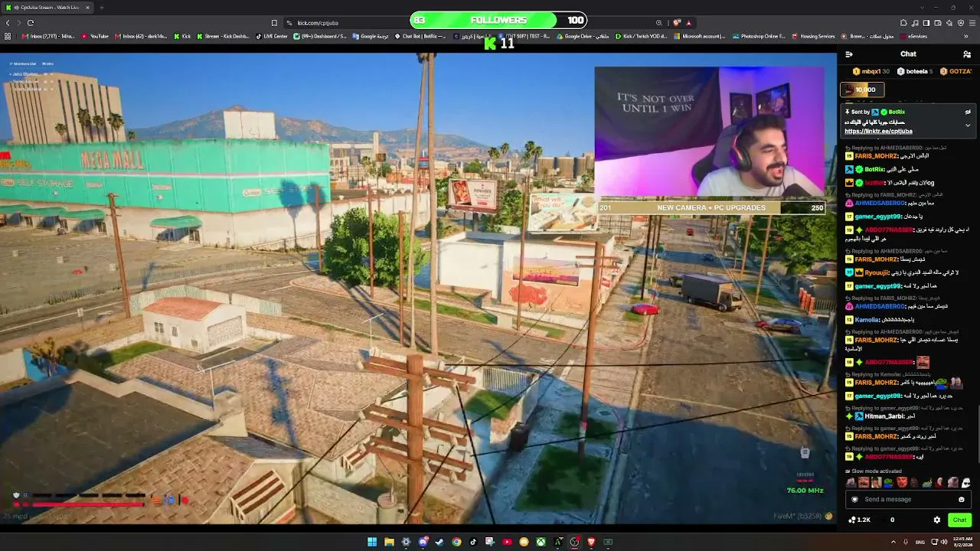Open the YouTube bookmark
980x551 pixels.
point(95,37)
